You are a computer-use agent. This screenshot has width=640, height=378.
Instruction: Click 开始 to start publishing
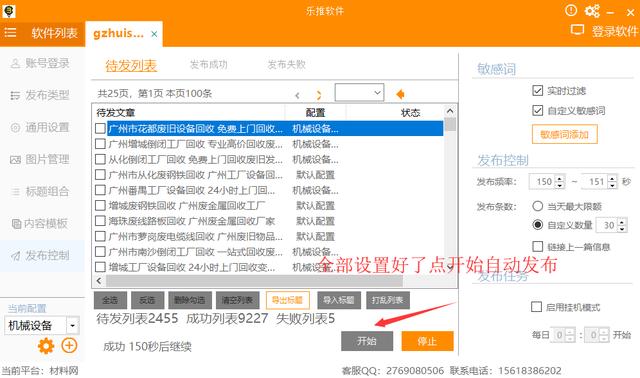pos(367,341)
